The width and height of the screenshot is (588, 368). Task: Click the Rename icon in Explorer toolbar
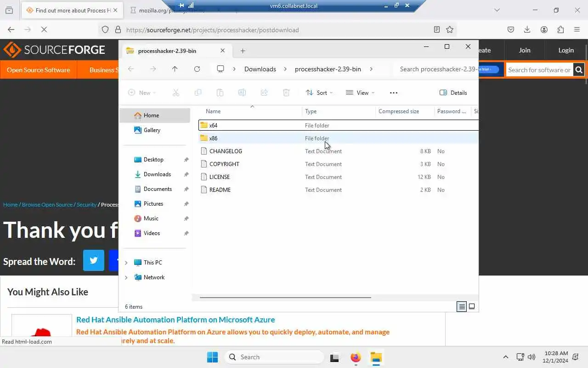pyautogui.click(x=242, y=92)
